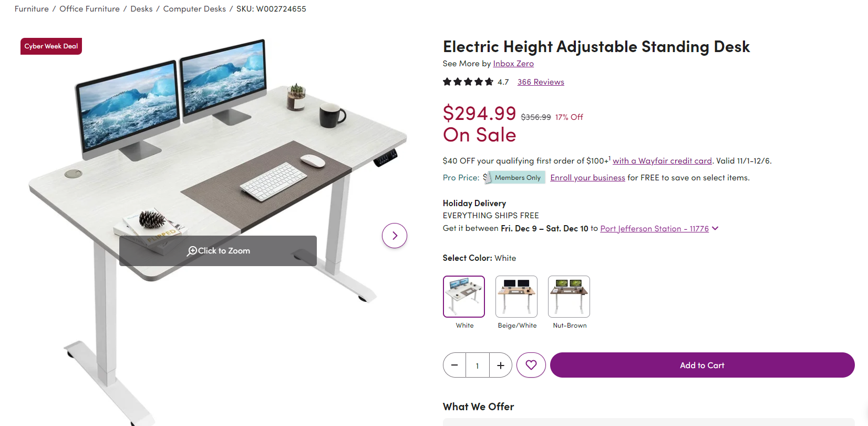
Task: Pick the Nut-Brown color option
Action: pos(569,297)
